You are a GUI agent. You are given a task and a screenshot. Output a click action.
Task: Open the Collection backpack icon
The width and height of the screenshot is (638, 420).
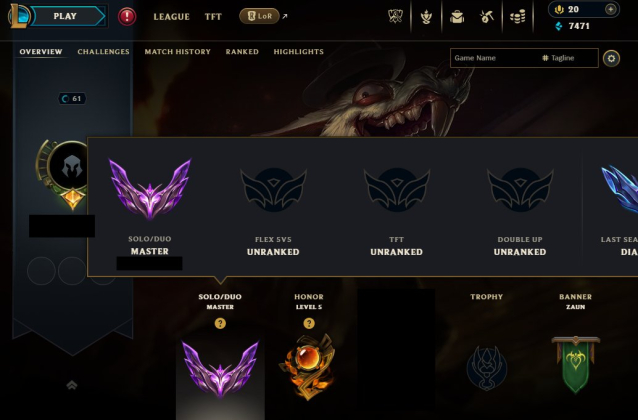pos(457,17)
